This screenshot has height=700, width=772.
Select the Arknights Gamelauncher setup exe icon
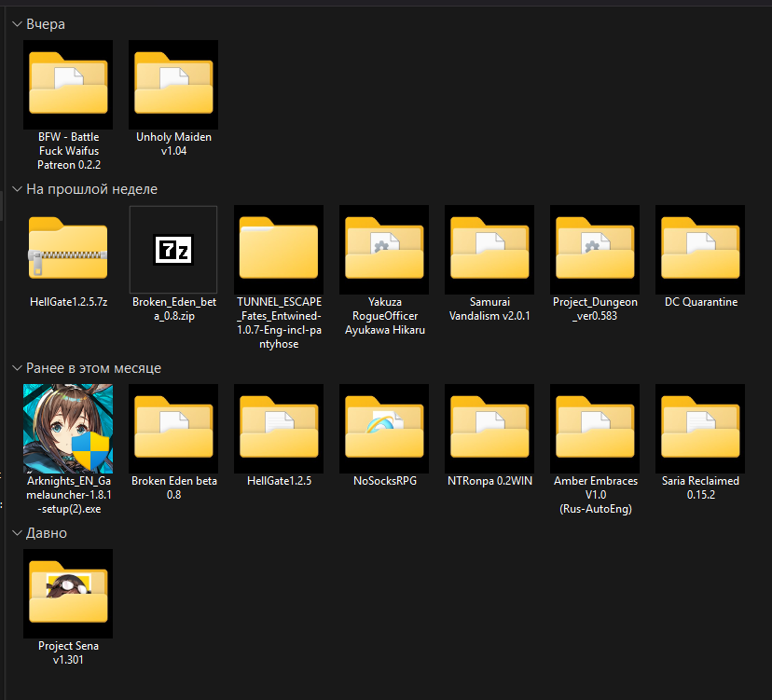68,428
